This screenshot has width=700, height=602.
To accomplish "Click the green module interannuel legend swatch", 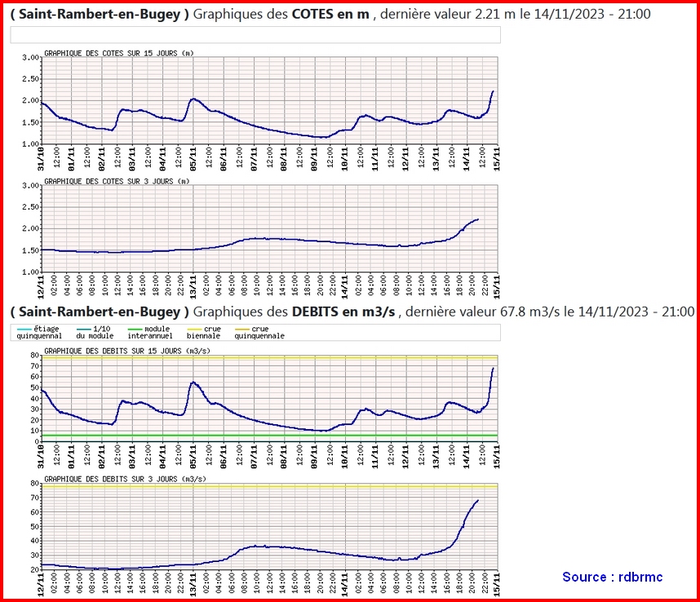I will [135, 329].
